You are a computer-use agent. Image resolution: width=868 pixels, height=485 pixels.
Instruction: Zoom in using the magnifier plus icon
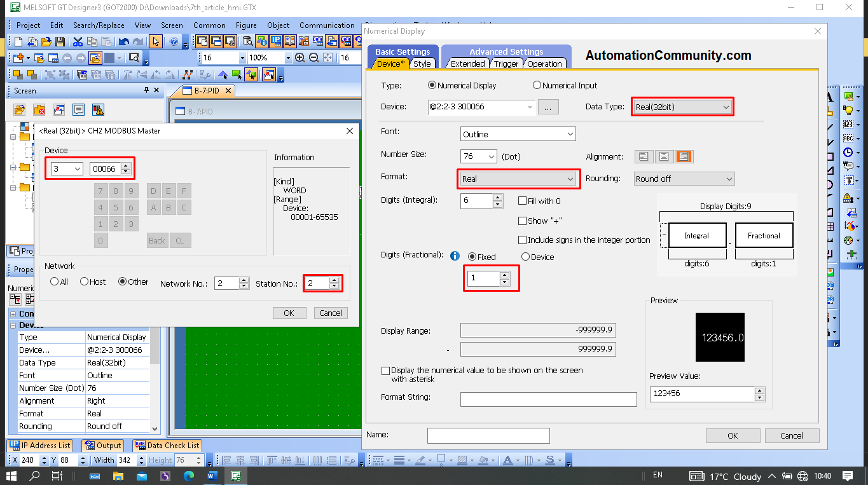[x=300, y=57]
